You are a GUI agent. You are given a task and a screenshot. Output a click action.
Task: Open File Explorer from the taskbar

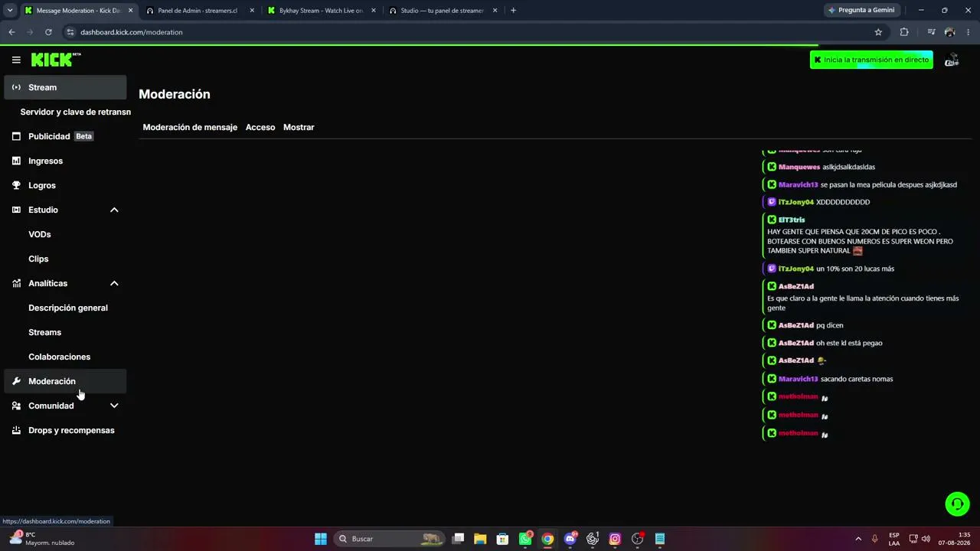[480, 539]
